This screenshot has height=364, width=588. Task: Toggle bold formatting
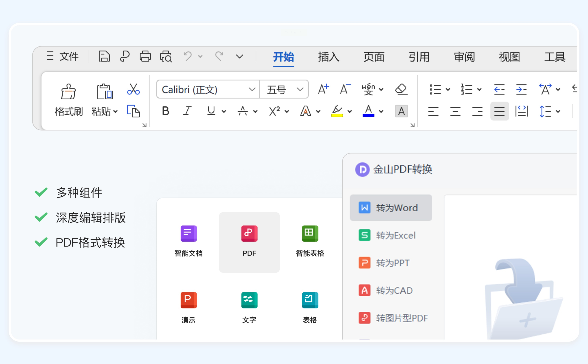click(x=165, y=111)
